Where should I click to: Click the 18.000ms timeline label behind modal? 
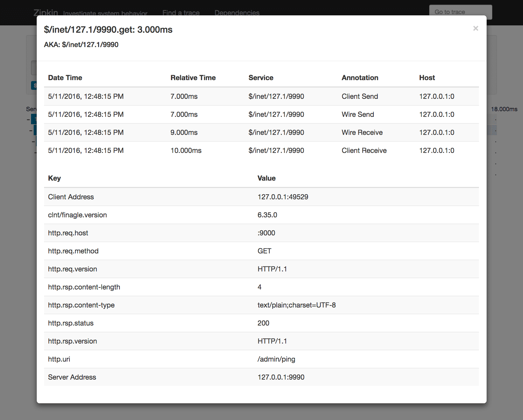click(504, 109)
